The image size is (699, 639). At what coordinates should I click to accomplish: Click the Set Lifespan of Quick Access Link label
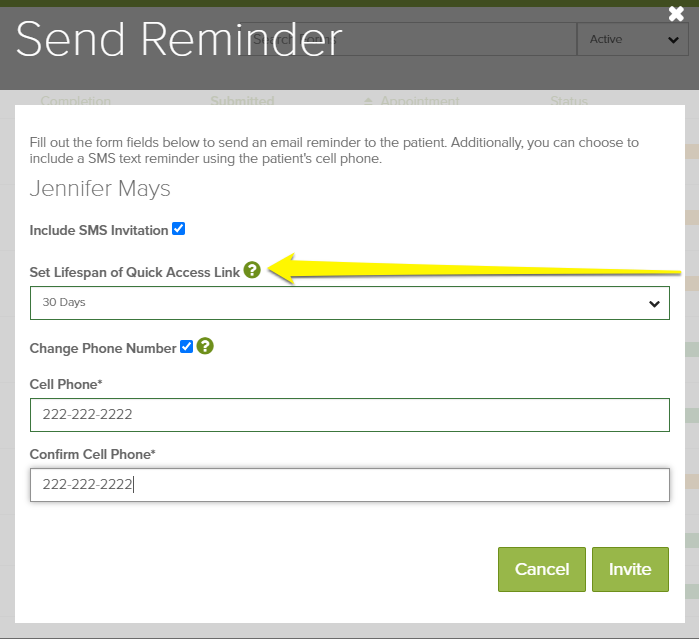tap(134, 271)
